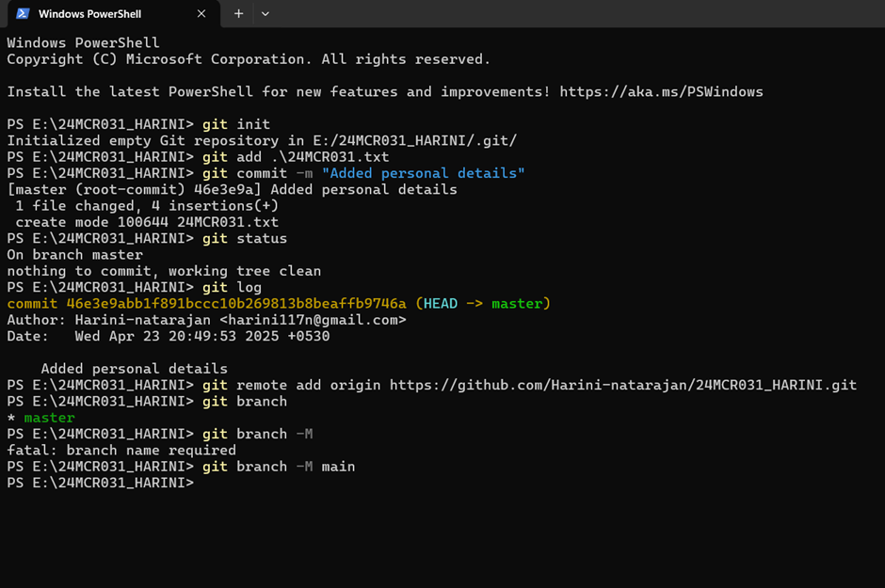This screenshot has width=885, height=588.
Task: Click the "git status" command
Action: pyautogui.click(x=245, y=238)
